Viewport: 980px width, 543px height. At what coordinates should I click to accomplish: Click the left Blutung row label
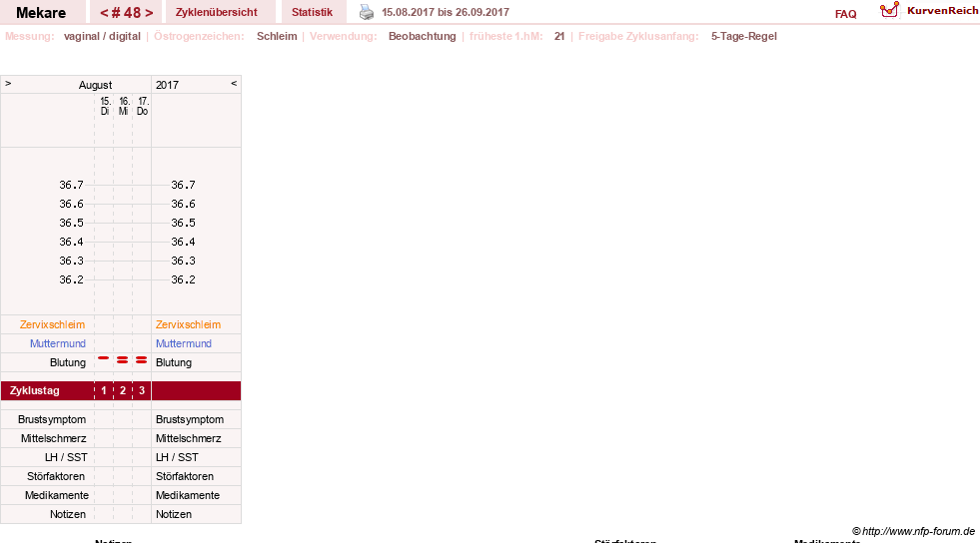pyautogui.click(x=68, y=362)
